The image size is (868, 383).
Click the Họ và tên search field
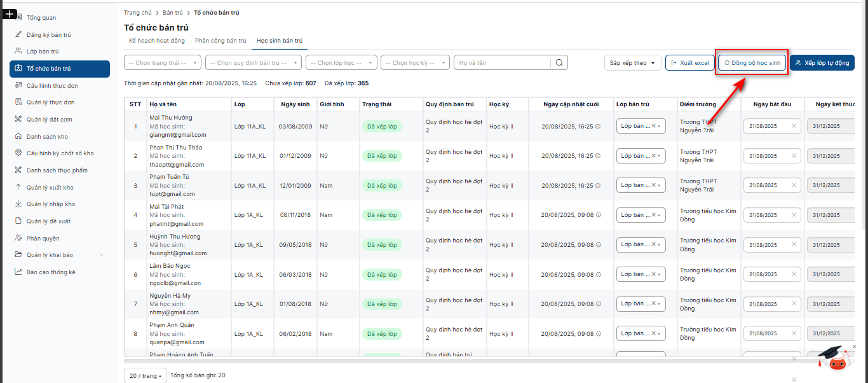[x=503, y=63]
